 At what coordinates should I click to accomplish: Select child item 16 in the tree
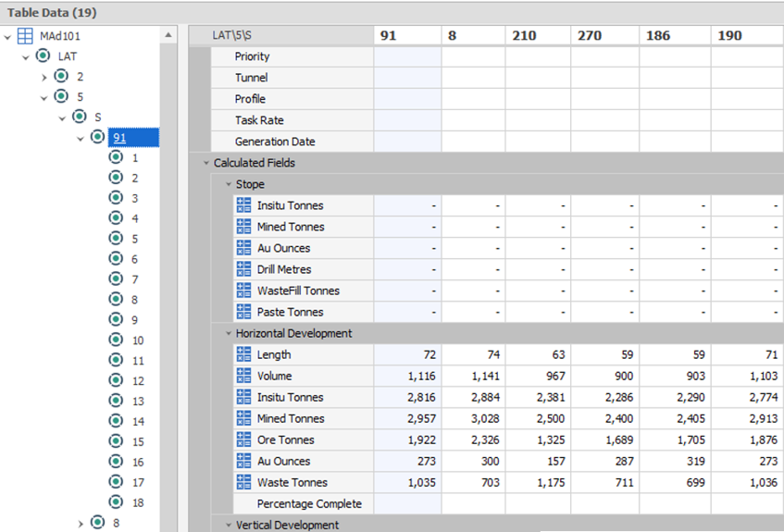click(x=138, y=462)
